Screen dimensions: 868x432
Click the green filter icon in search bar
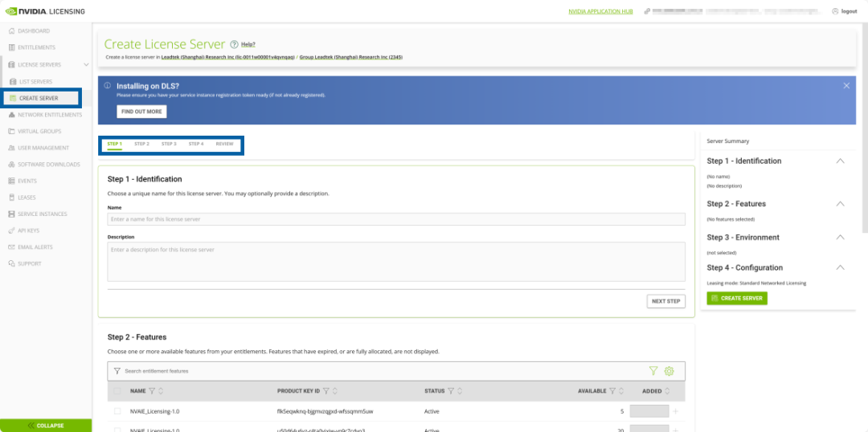(x=653, y=371)
